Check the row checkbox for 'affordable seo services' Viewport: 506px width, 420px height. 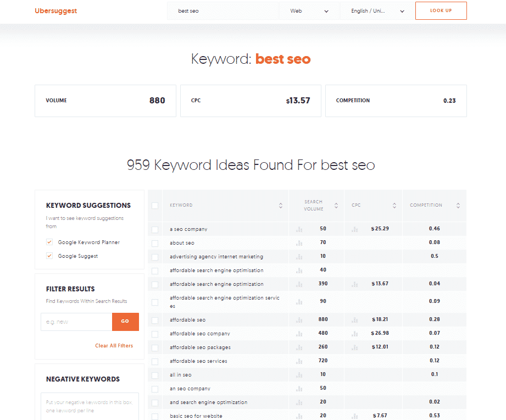(x=155, y=360)
